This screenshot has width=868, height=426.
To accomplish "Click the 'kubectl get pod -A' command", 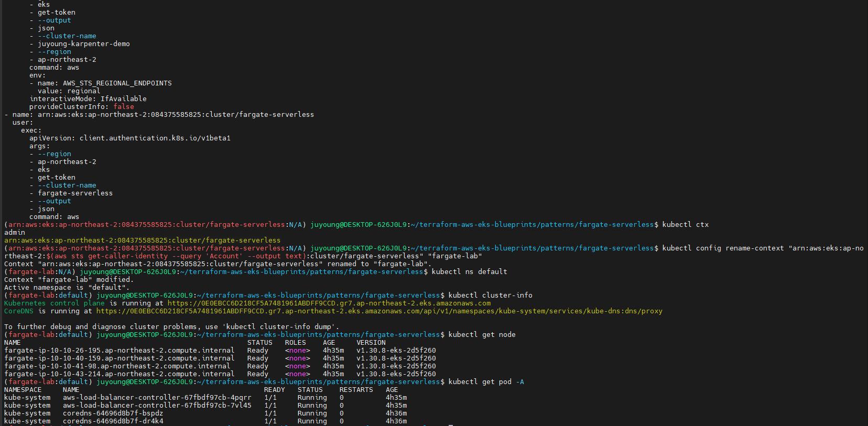I will (x=486, y=382).
